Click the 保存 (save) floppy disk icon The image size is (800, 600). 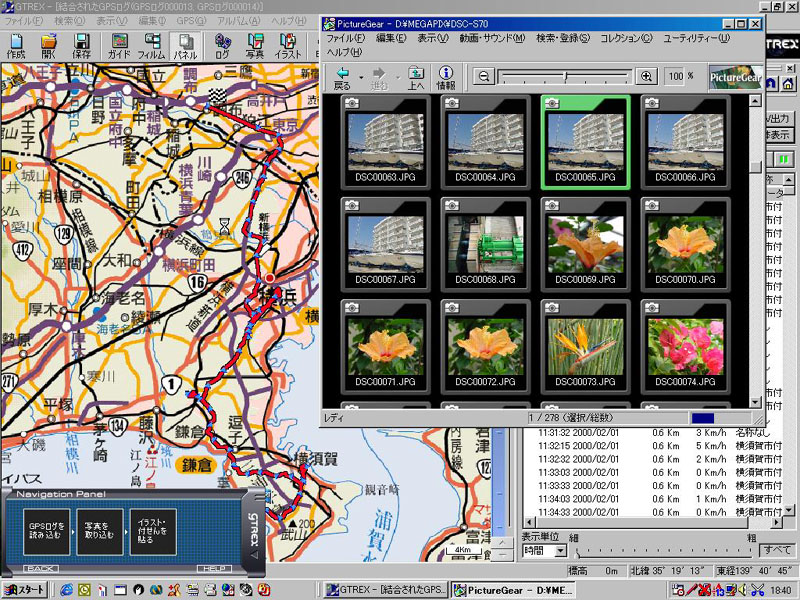(x=82, y=46)
